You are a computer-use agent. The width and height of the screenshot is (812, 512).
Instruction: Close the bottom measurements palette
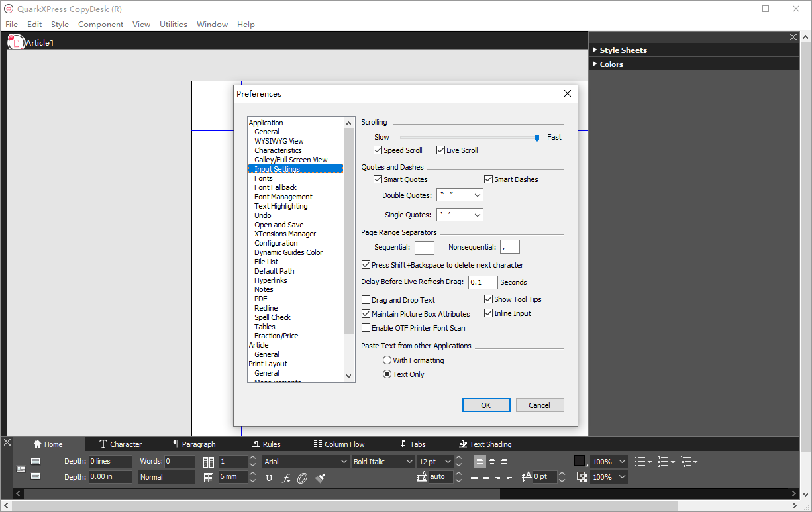tap(7, 442)
